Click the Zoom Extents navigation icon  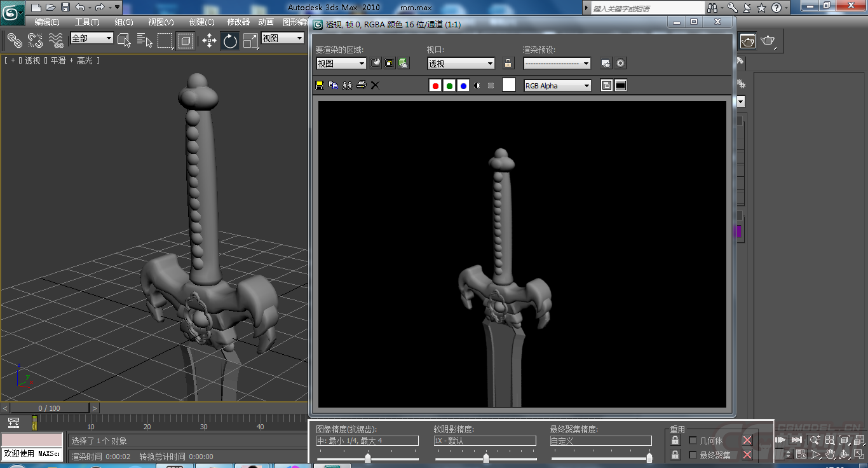844,441
